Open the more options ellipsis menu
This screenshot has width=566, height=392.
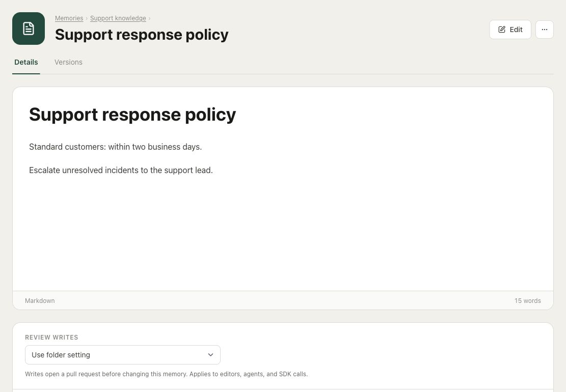[x=544, y=30]
